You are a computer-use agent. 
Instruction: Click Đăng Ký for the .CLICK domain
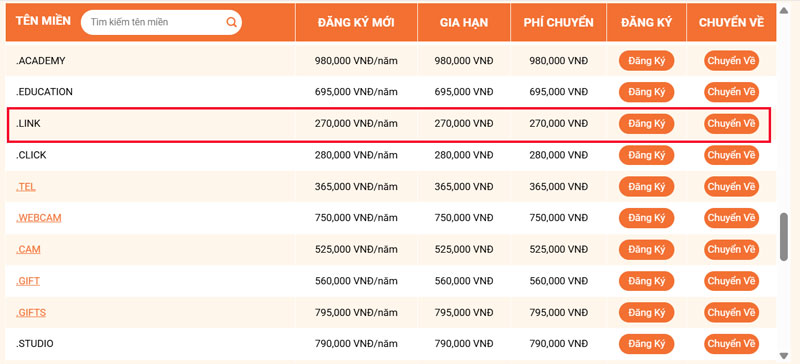point(646,155)
